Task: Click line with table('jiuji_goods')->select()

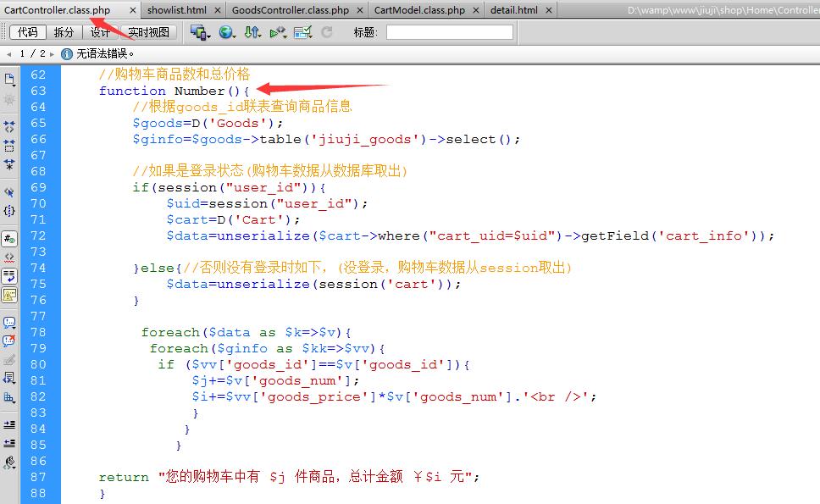Action: coord(326,140)
